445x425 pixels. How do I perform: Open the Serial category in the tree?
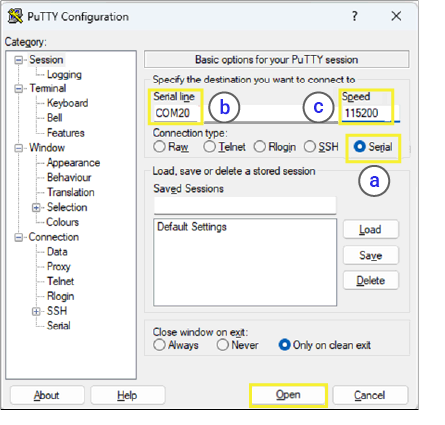[x=59, y=326]
